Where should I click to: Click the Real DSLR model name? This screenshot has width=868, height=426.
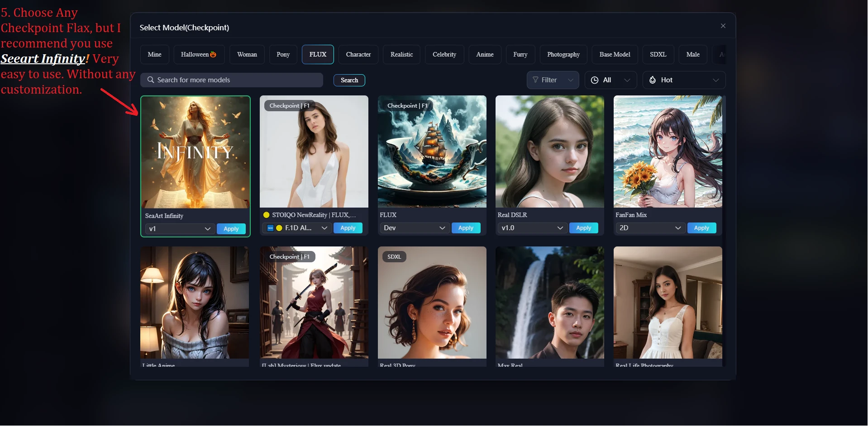pos(512,215)
